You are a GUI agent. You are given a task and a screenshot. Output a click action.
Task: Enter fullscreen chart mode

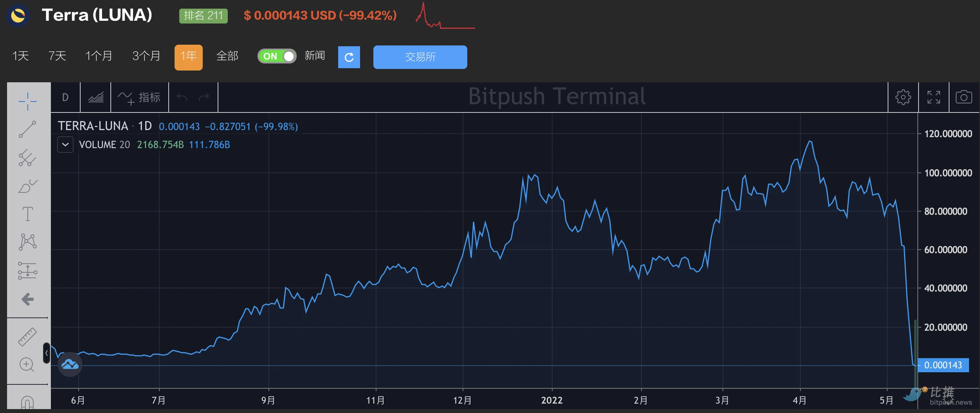coord(933,97)
